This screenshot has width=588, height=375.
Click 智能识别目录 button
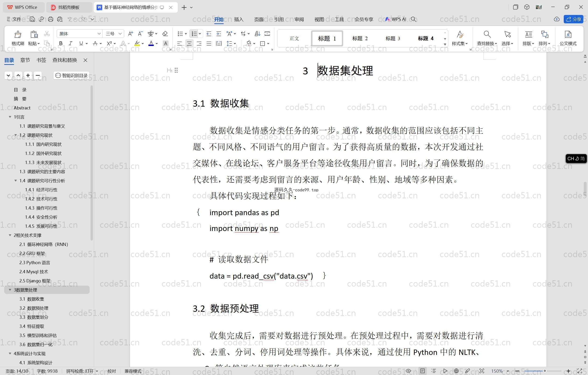(71, 75)
